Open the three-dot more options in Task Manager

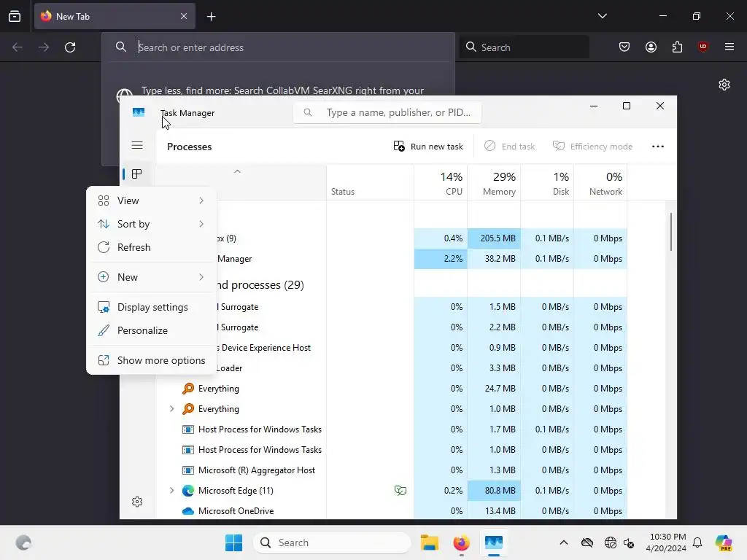[658, 146]
